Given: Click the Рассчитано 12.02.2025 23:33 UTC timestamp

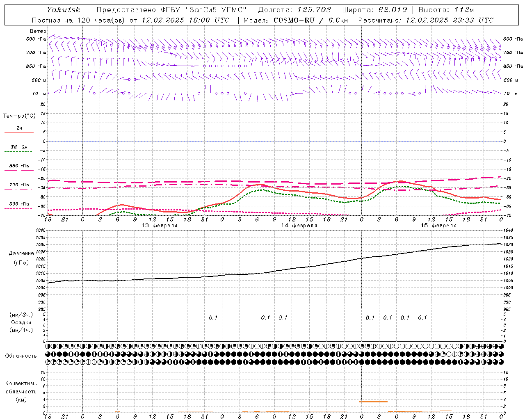Looking at the screenshot, I should click(426, 20).
